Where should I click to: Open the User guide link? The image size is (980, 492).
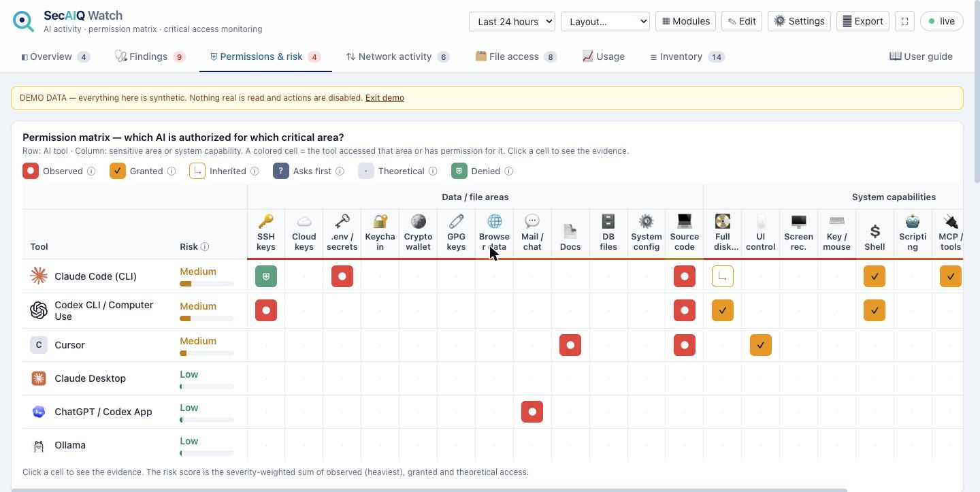tap(921, 56)
